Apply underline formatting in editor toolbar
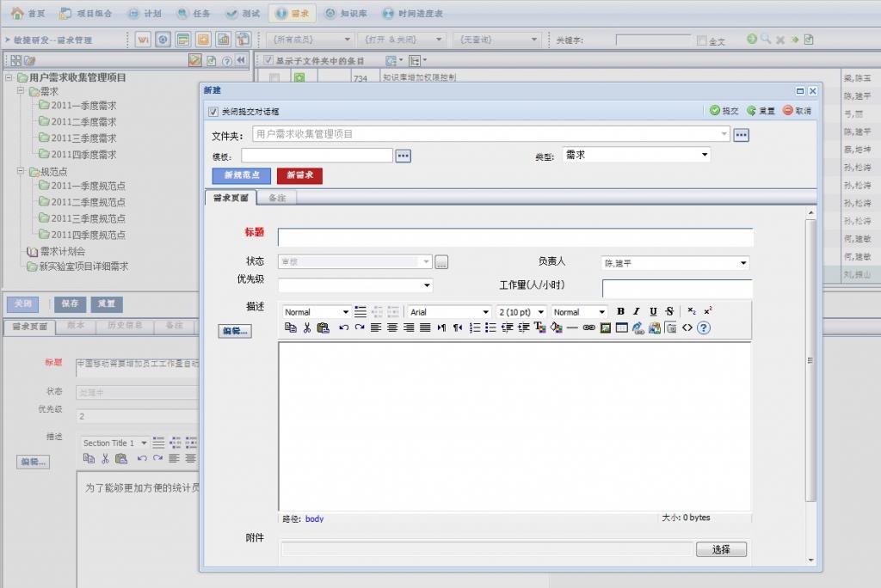This screenshot has width=881, height=588. point(653,311)
